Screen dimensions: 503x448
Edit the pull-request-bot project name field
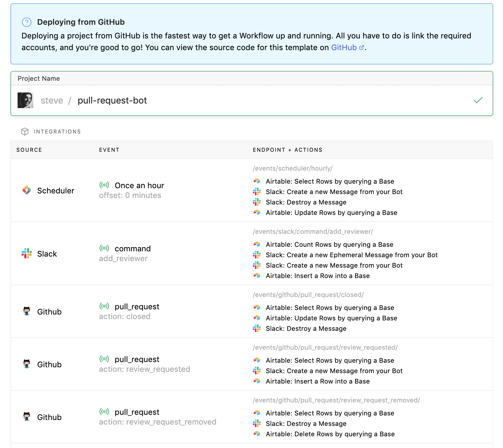click(112, 101)
